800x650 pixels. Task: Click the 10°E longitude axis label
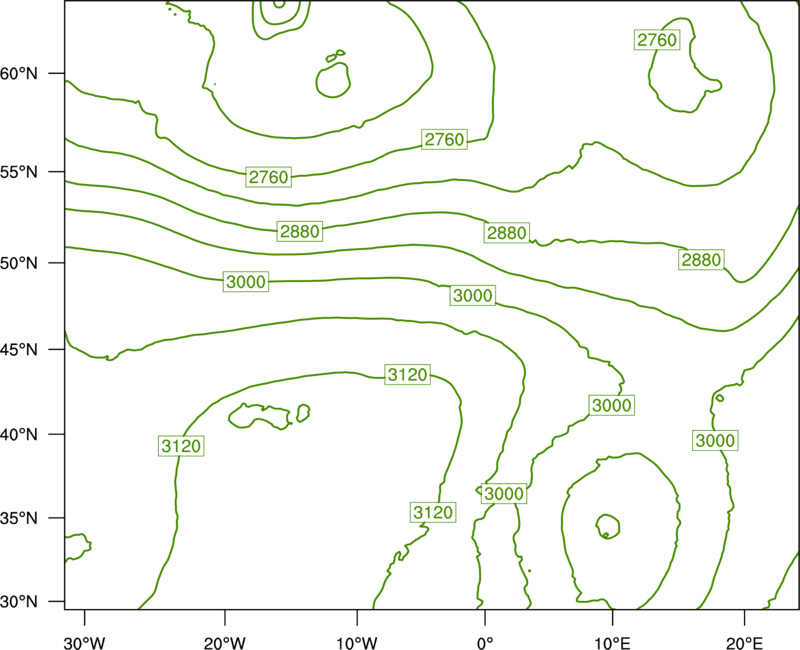(x=612, y=643)
